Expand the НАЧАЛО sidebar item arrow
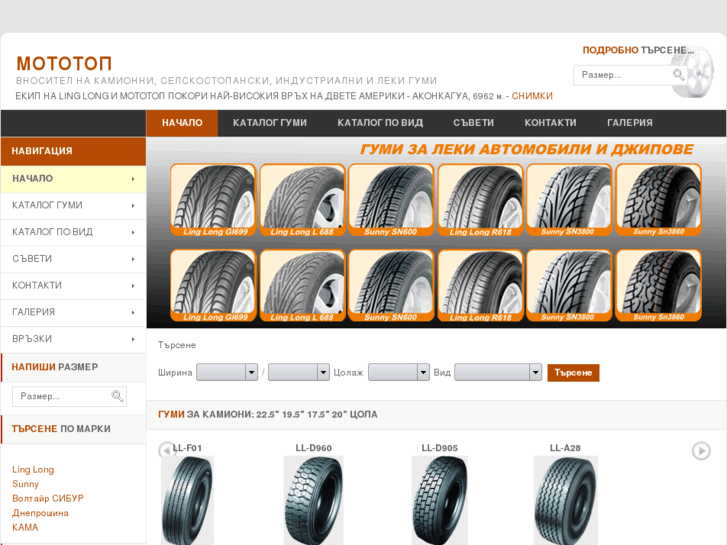This screenshot has width=727, height=545. click(x=133, y=179)
